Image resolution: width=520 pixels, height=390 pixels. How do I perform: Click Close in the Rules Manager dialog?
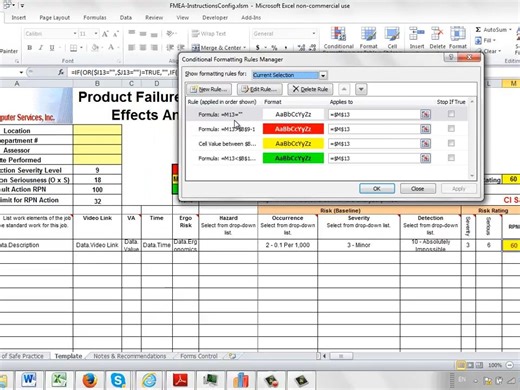tap(417, 189)
